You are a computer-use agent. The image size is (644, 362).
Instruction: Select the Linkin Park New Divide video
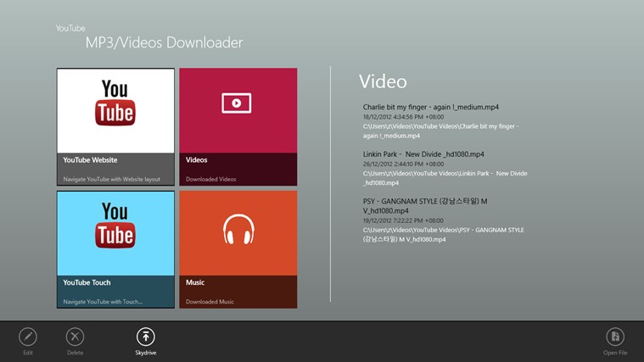click(x=423, y=154)
